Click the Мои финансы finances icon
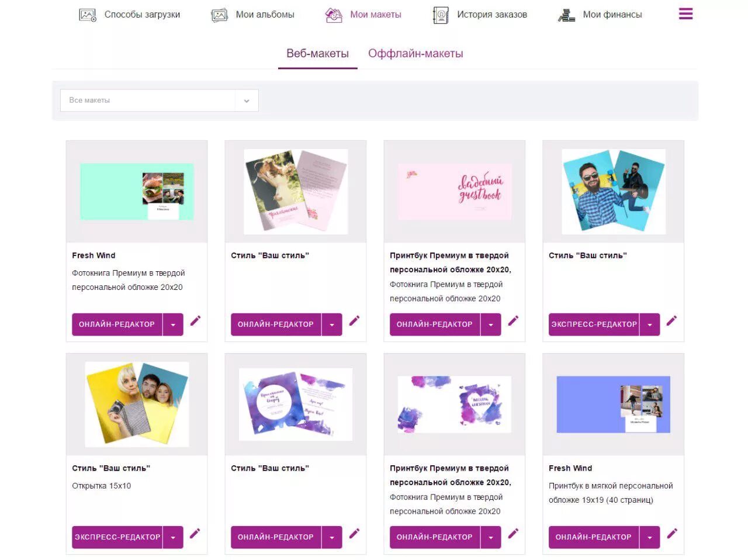Screen dimensions: 748x560 pyautogui.click(x=566, y=15)
